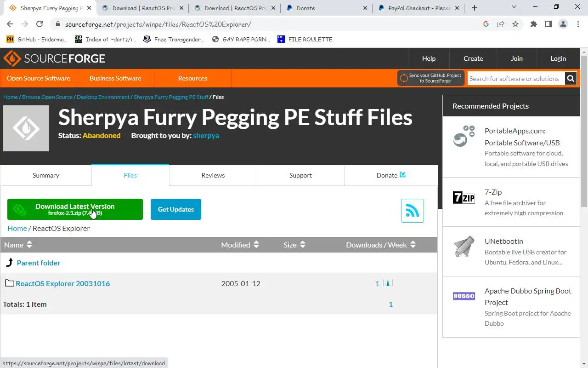Sort file list by Name
Image resolution: width=588 pixels, height=368 pixels.
18,245
